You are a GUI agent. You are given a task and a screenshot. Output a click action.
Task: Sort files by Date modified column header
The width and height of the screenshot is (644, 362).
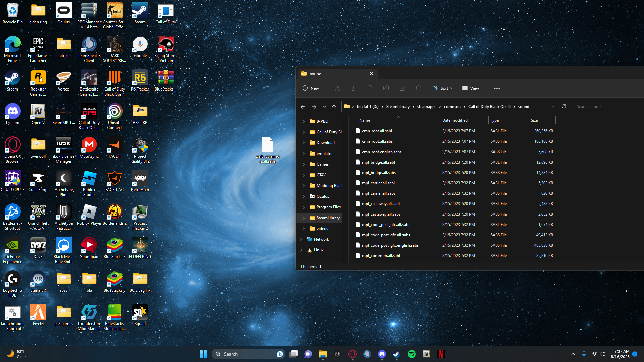pyautogui.click(x=464, y=120)
